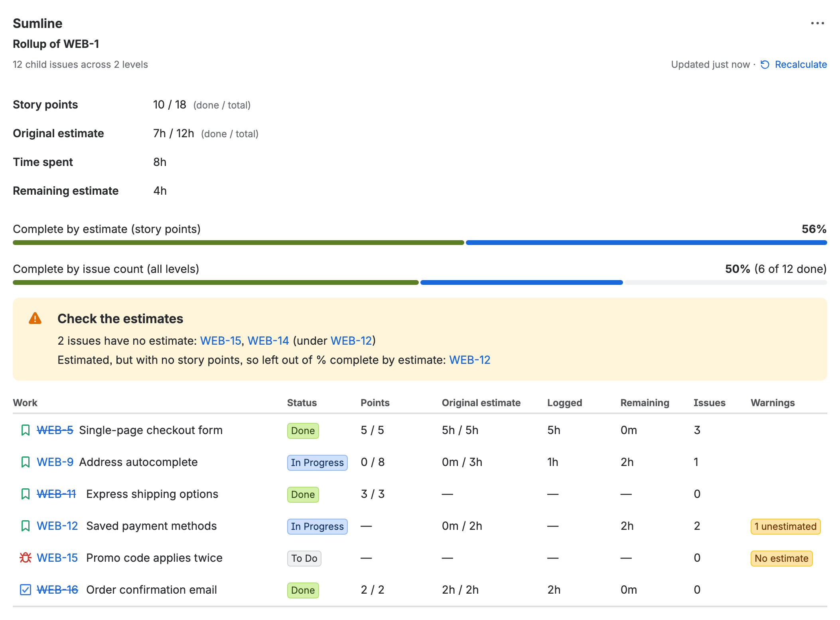This screenshot has width=840, height=620.
Task: Click In Progress status for Address autocomplete
Action: (317, 462)
